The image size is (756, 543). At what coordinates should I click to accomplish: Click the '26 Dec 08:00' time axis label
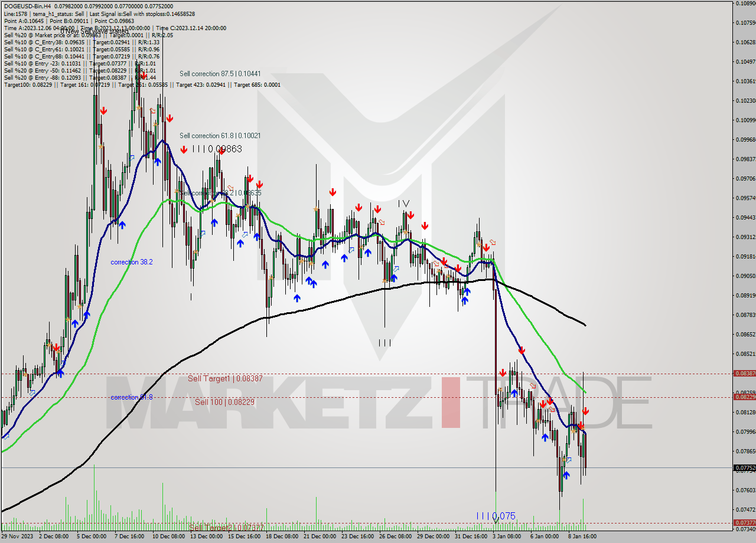pos(395,537)
